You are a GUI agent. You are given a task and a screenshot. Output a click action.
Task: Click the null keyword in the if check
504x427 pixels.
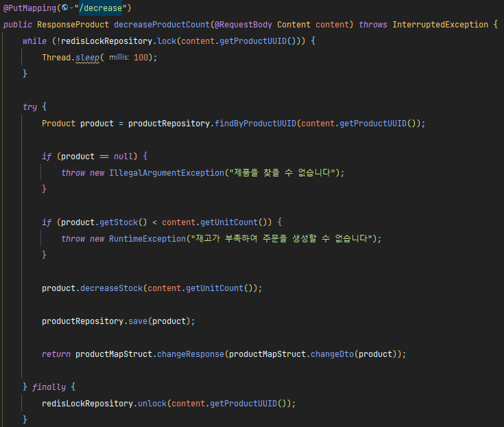(x=123, y=157)
